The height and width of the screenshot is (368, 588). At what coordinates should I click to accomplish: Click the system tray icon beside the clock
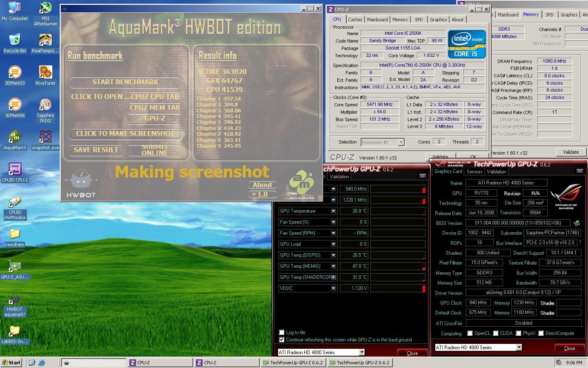tap(558, 363)
